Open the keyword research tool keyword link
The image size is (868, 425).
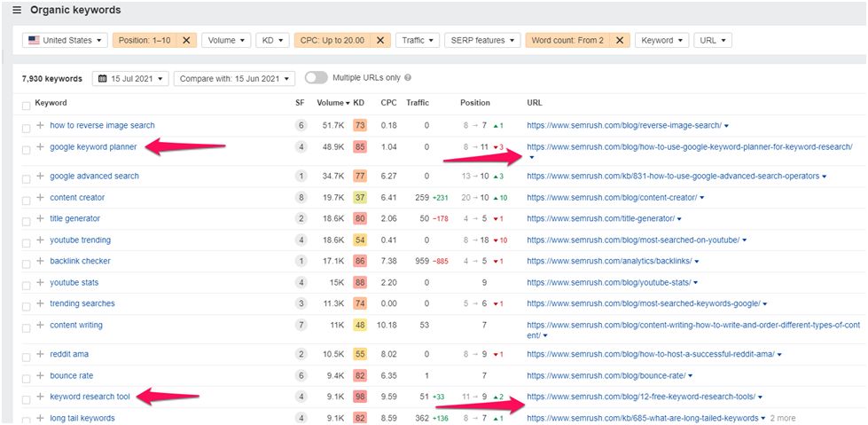pos(90,397)
